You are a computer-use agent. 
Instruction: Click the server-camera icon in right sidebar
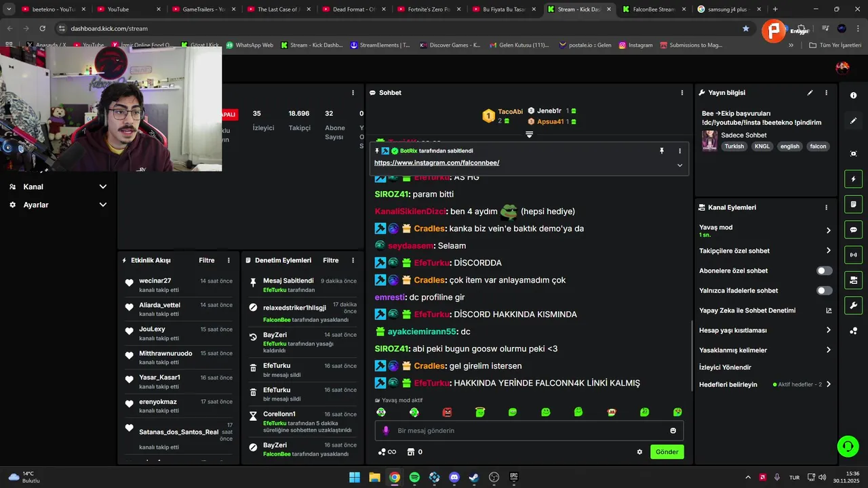pyautogui.click(x=853, y=280)
